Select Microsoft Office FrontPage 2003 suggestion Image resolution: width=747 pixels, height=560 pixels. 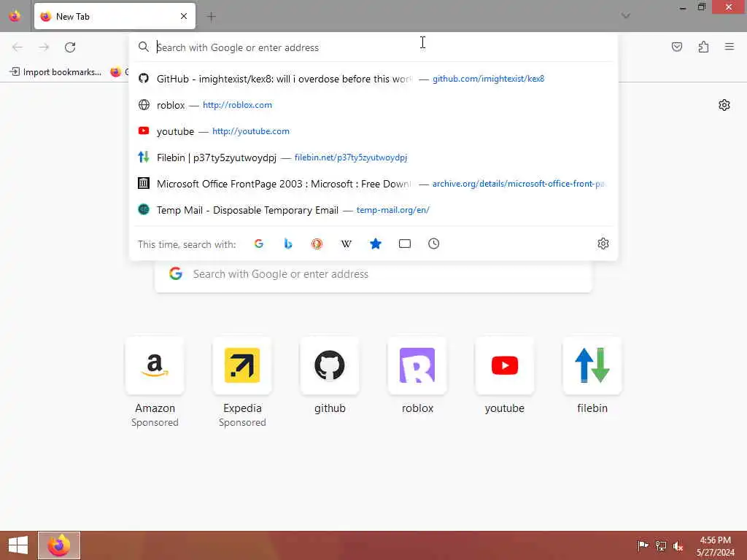click(373, 183)
